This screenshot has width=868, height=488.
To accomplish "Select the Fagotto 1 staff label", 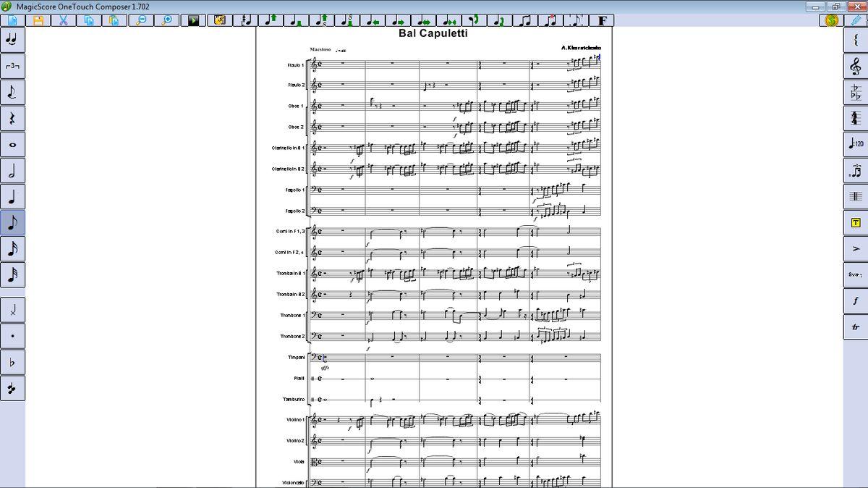I will (294, 190).
